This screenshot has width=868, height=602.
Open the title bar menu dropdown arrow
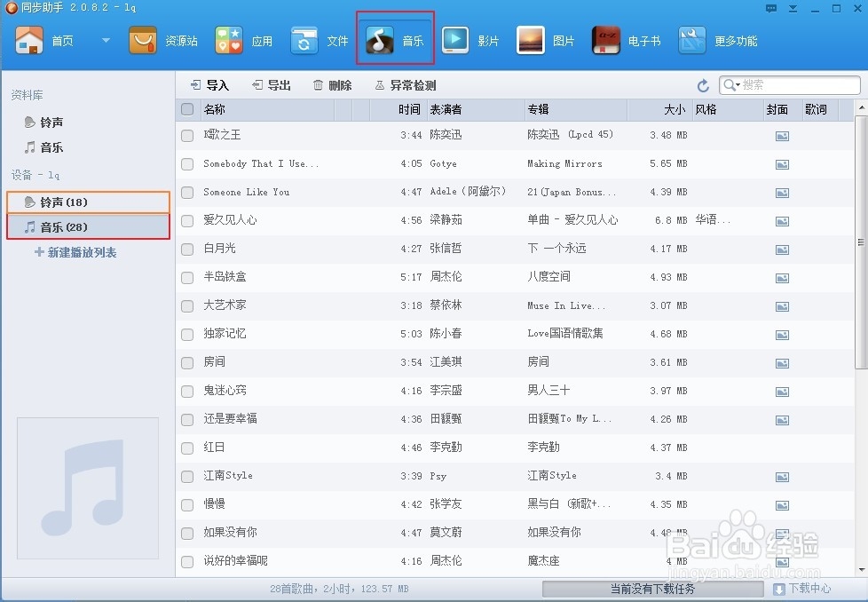[793, 8]
